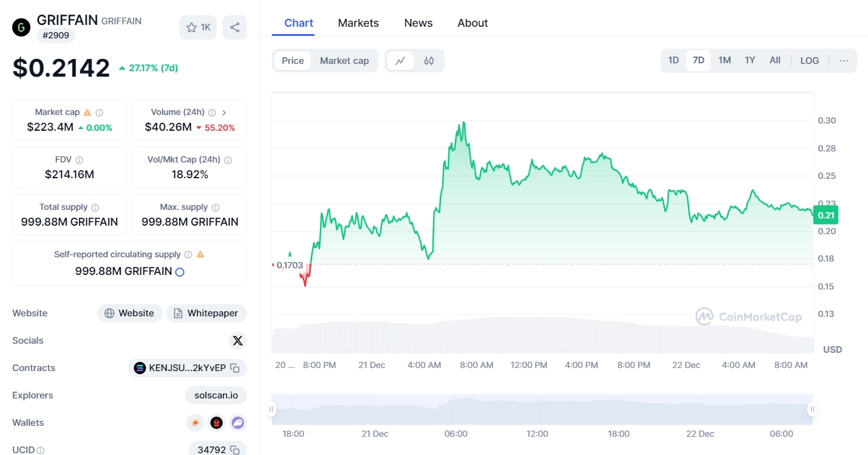Select the Backpack wallet icon

point(216,422)
